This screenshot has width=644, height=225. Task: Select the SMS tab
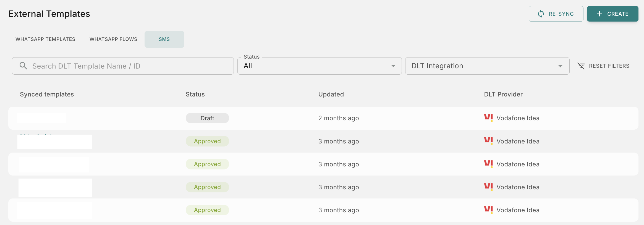click(x=164, y=39)
